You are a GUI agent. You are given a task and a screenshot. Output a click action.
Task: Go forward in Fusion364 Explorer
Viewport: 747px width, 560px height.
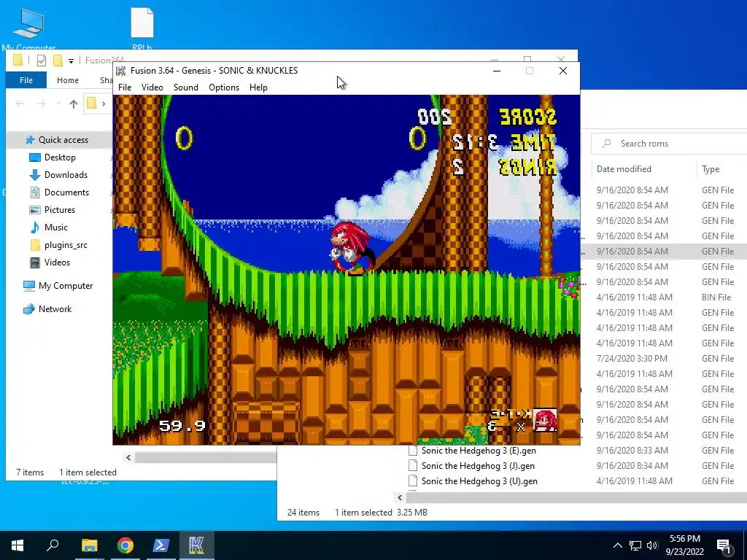pyautogui.click(x=42, y=104)
